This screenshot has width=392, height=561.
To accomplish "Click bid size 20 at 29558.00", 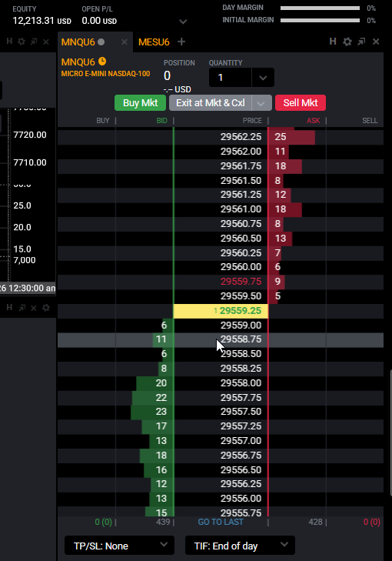I will (161, 383).
